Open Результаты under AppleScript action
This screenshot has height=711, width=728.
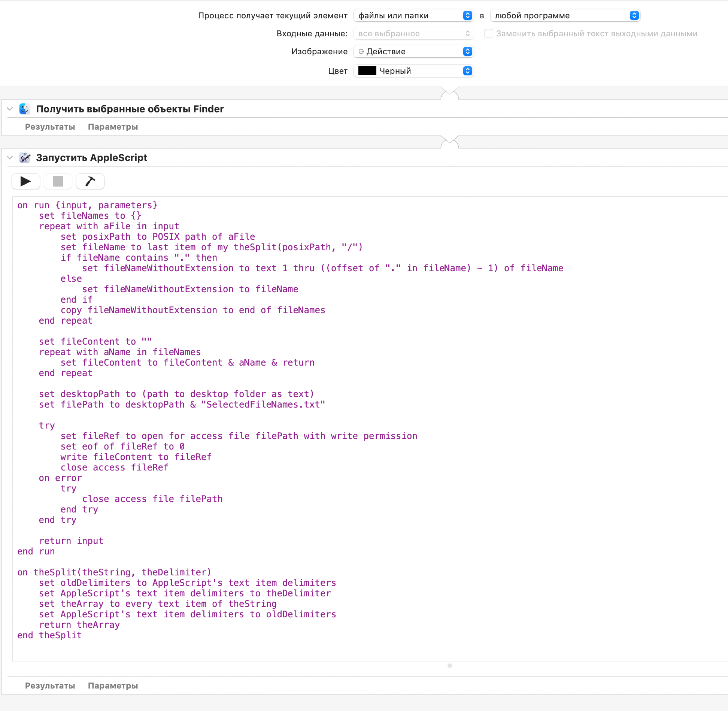point(50,686)
